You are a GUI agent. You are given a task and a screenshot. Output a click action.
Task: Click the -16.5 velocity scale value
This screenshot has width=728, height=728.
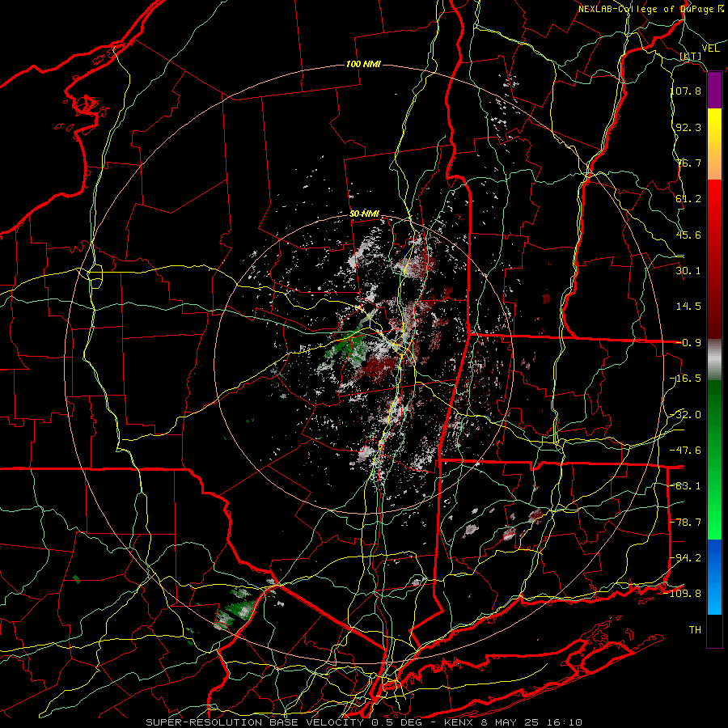point(685,379)
